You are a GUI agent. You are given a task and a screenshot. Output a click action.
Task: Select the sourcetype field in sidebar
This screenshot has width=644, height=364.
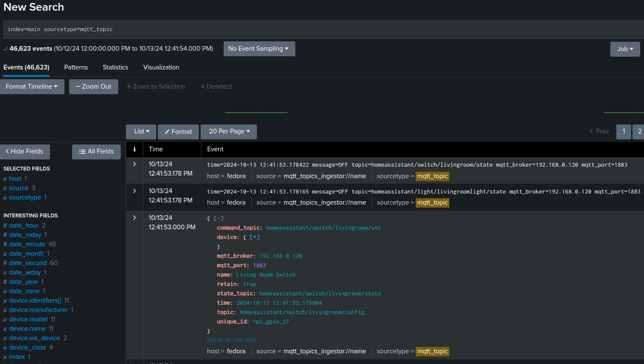pyautogui.click(x=25, y=197)
